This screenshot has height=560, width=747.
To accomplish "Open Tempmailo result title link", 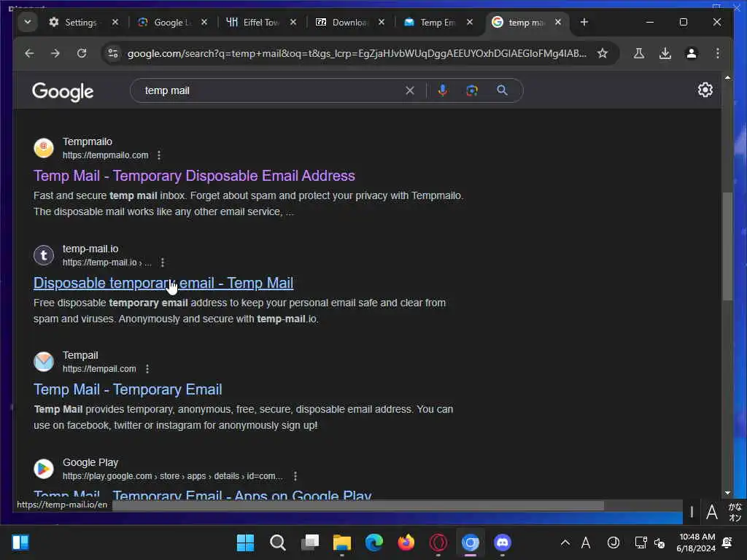I will coord(194,176).
